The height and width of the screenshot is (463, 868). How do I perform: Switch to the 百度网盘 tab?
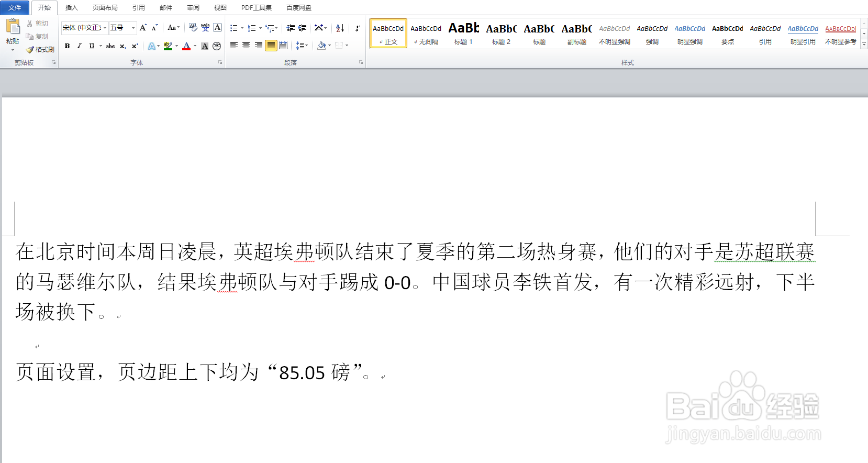tap(298, 7)
